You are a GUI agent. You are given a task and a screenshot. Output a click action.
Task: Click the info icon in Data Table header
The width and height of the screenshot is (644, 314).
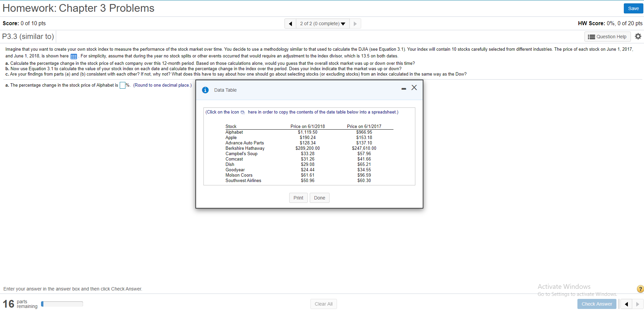(205, 90)
